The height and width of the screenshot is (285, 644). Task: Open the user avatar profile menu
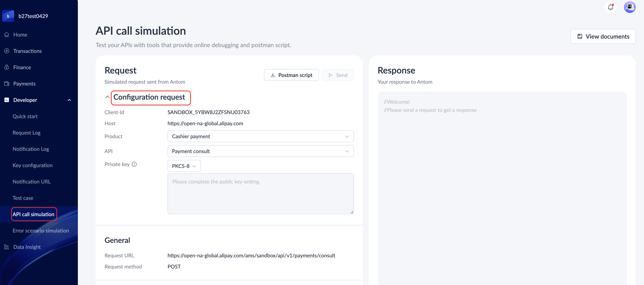pos(630,7)
